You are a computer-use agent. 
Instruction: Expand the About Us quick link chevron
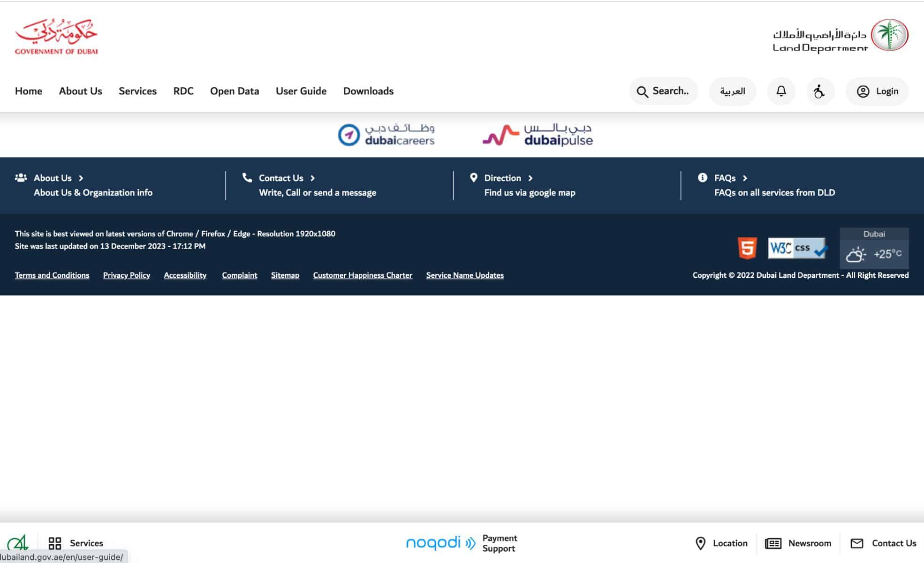81,178
